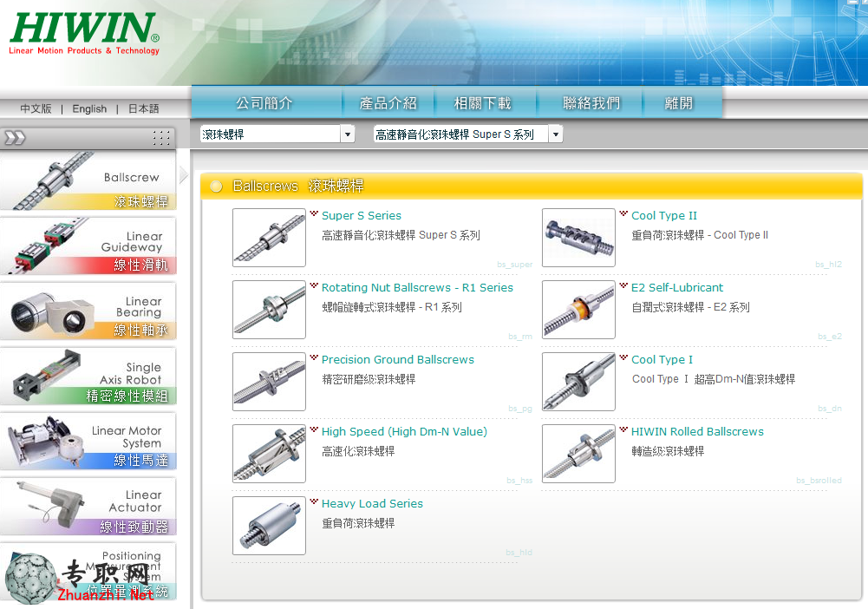868x609 pixels.
Task: Open the Precision Ground Ballscrews link
Action: point(398,360)
